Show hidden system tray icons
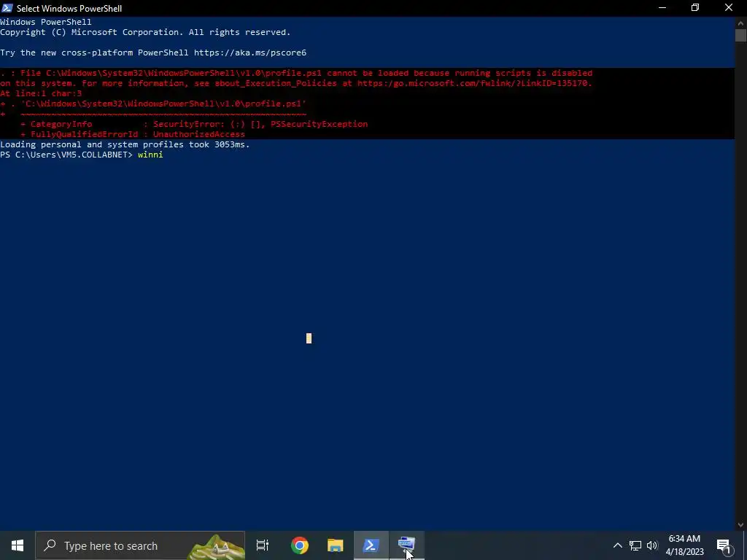Screen dimensions: 747x560 tap(617, 545)
